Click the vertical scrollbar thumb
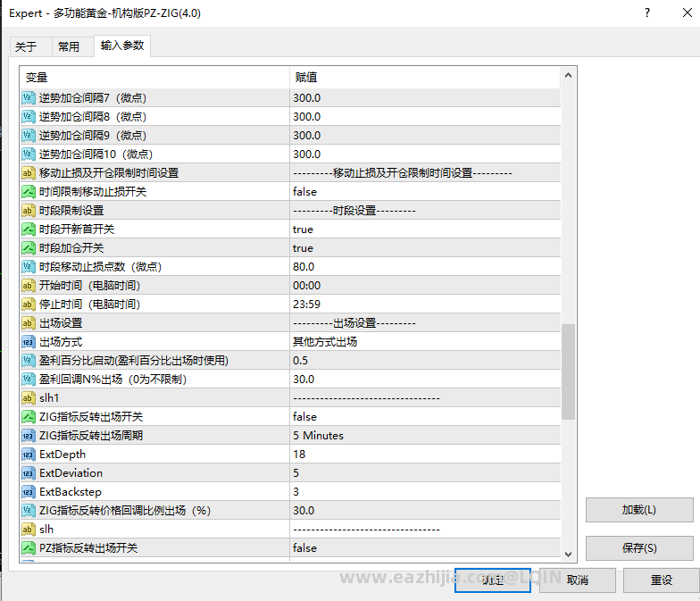The image size is (700, 601). coord(568,371)
